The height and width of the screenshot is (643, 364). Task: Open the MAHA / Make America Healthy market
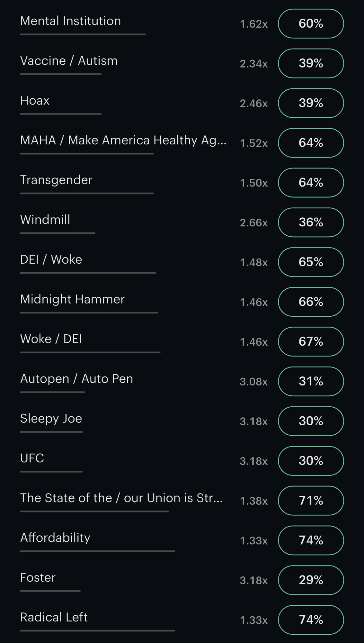point(123,140)
